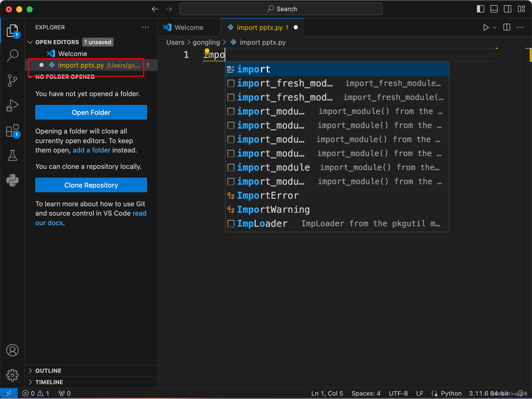
Task: Toggle split editor layout button
Action: pos(507,27)
